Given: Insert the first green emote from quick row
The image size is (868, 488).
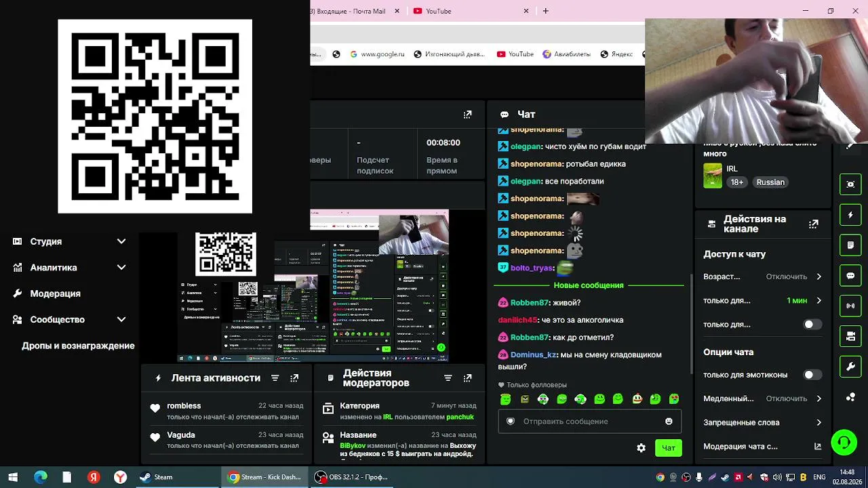Looking at the screenshot, I should [x=505, y=399].
